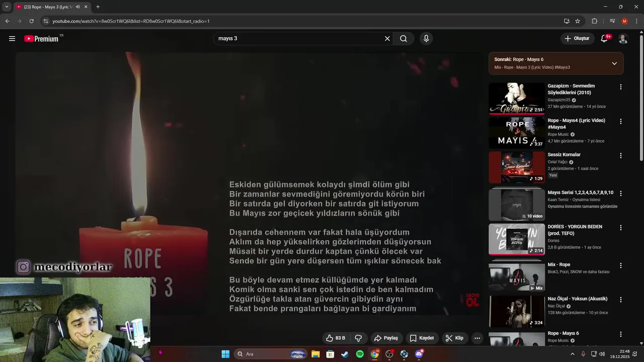Open the tab search dropdown arrow

pyautogui.click(x=7, y=7)
